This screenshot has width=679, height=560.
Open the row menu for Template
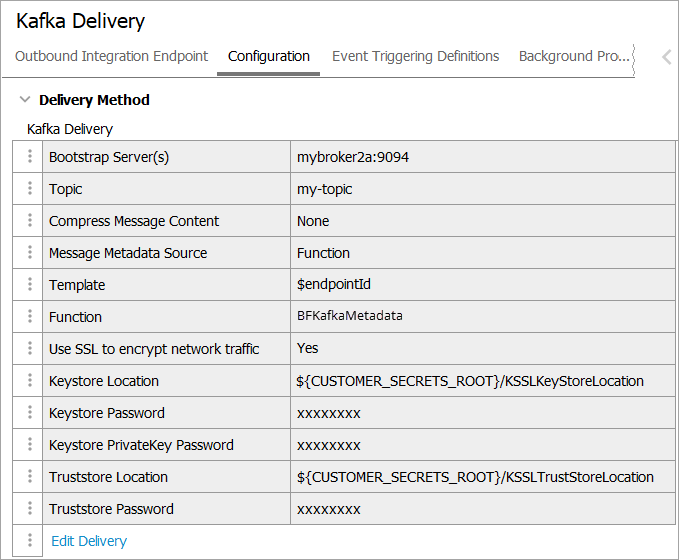point(30,285)
